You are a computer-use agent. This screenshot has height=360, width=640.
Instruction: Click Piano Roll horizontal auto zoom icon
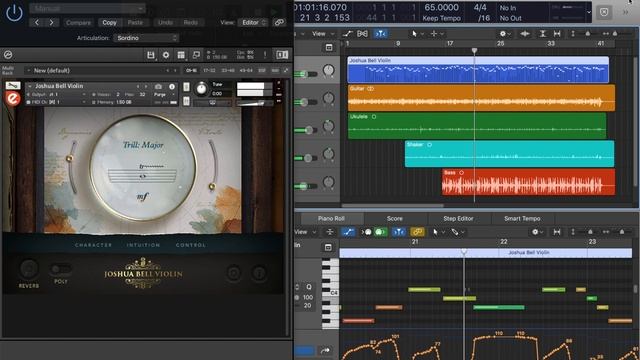click(x=557, y=232)
